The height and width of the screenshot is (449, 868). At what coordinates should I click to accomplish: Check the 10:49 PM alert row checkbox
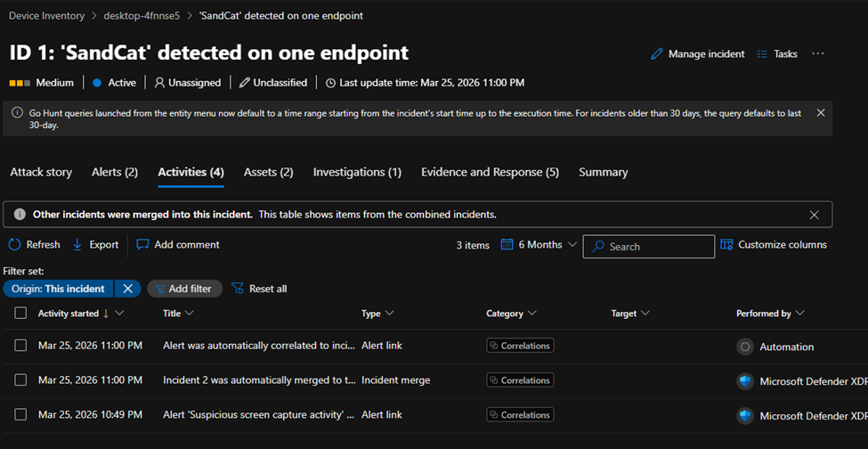coord(20,415)
